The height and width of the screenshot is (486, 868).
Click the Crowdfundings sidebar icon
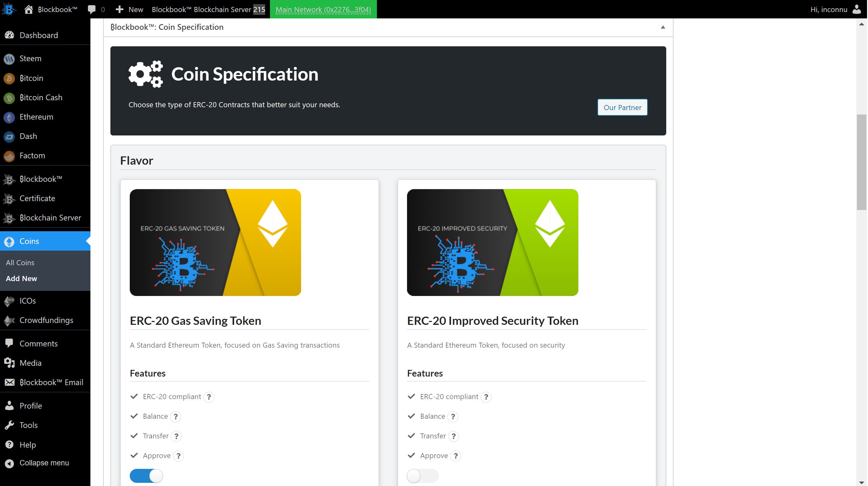(10, 320)
